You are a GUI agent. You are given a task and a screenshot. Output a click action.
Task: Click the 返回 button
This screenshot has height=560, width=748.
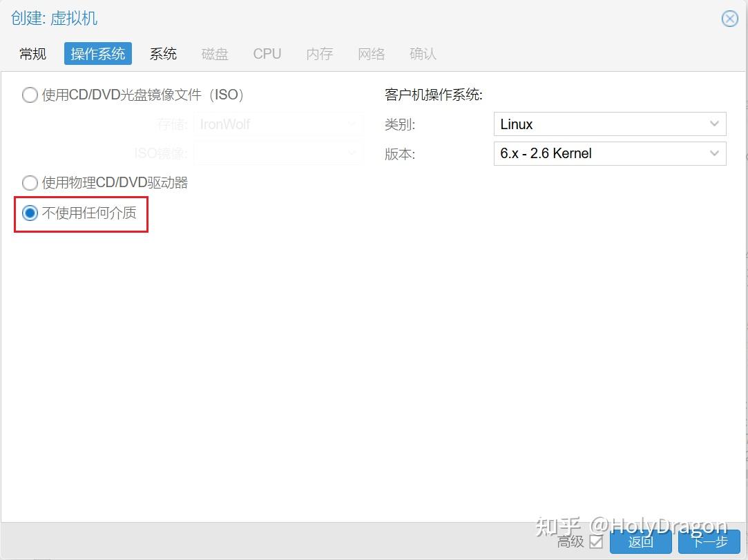pos(640,542)
